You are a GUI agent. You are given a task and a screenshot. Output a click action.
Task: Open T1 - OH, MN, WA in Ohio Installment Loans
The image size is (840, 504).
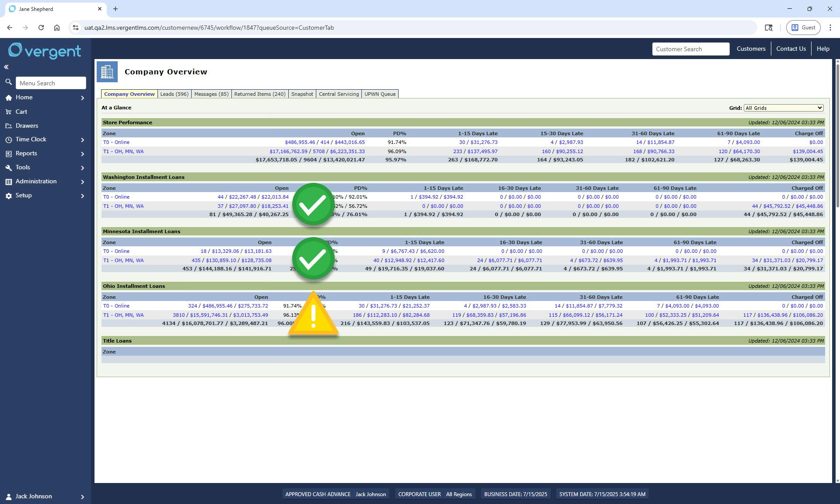click(123, 315)
